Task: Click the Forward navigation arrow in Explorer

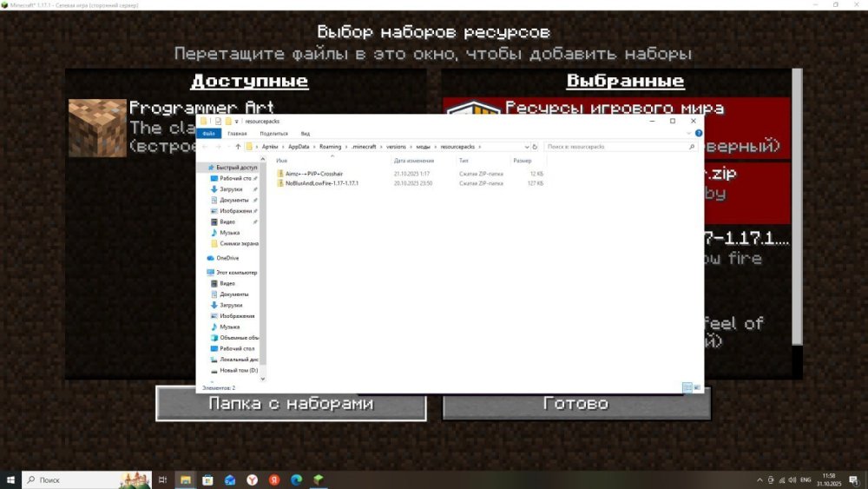Action: click(218, 147)
